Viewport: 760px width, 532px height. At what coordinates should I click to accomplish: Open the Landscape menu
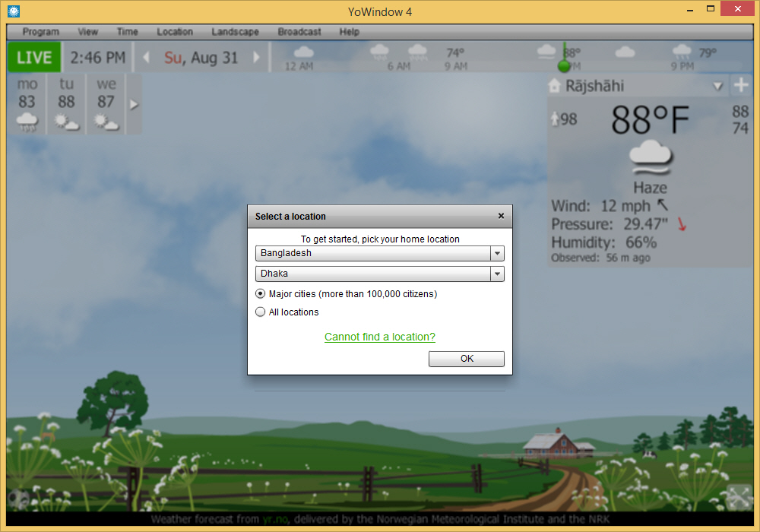(235, 32)
